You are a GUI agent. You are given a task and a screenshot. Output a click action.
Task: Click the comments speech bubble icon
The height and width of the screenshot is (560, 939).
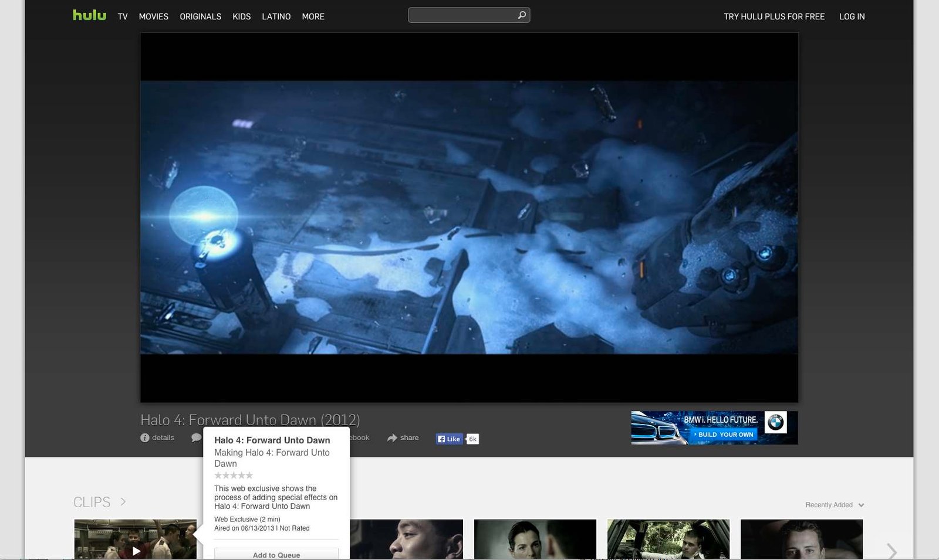[x=196, y=438]
